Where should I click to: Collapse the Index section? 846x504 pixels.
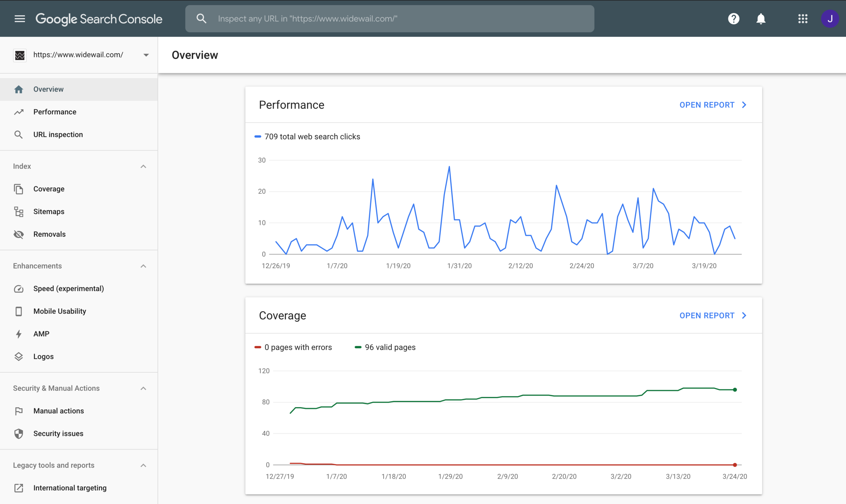[143, 166]
